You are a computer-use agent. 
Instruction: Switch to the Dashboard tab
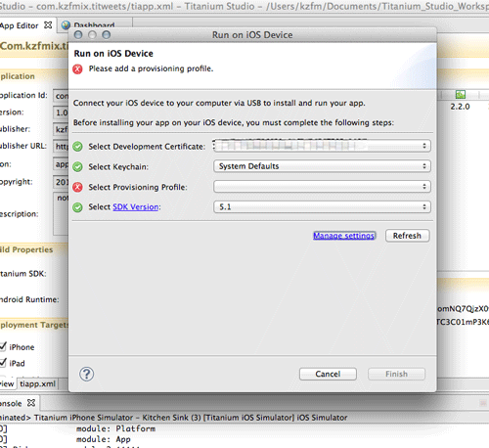click(95, 25)
